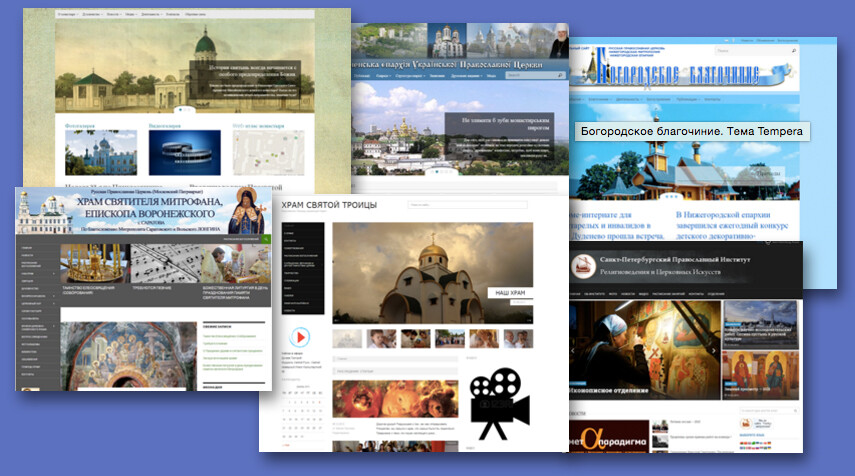Click the НАШ ХРАМ label on slider

pos(510,293)
